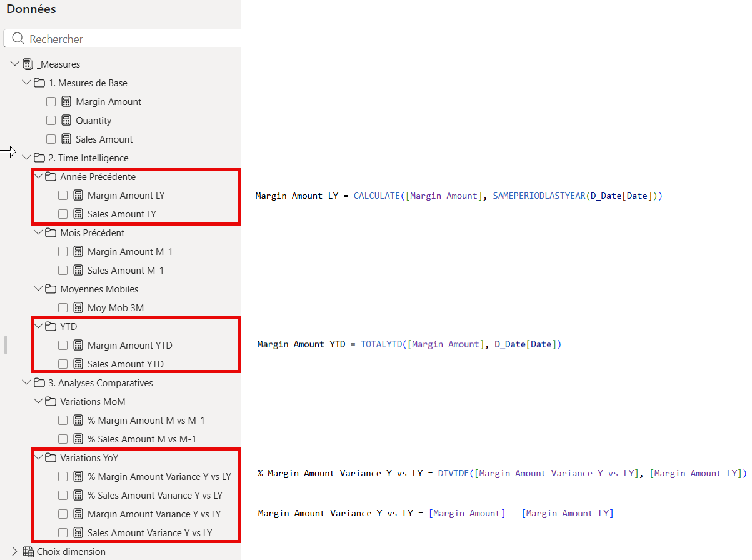752x560 pixels.
Task: Tick the Sales Amount YTD checkbox
Action: (x=63, y=364)
